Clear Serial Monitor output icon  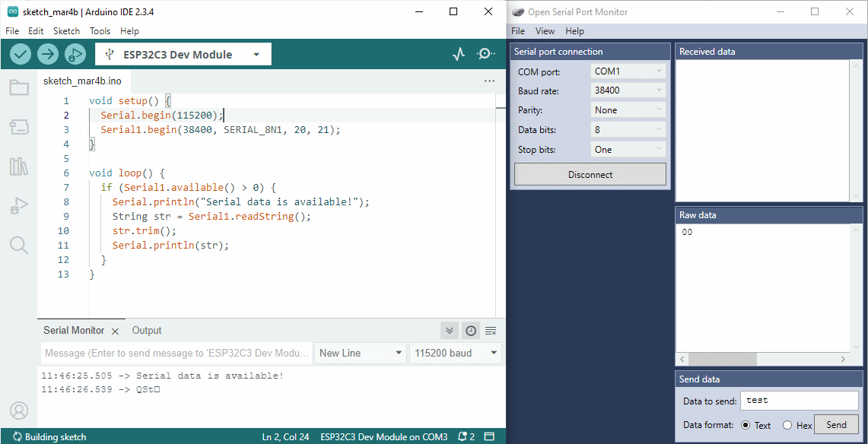click(x=491, y=331)
